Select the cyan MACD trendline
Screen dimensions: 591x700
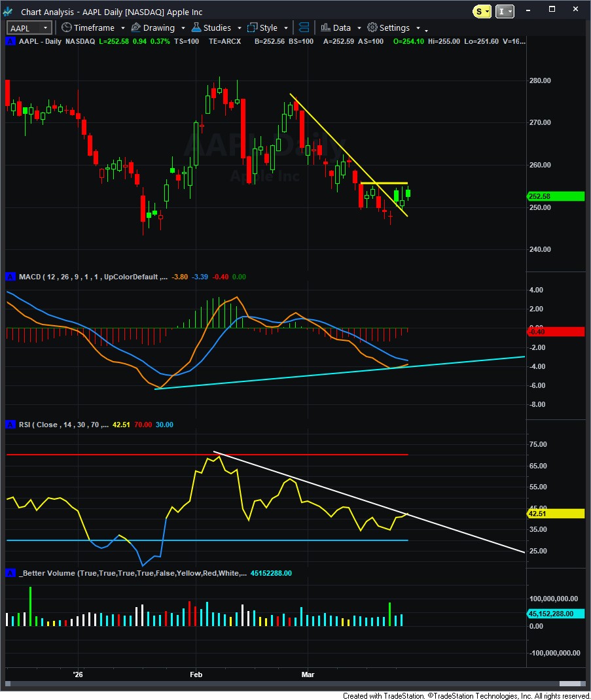click(x=340, y=373)
